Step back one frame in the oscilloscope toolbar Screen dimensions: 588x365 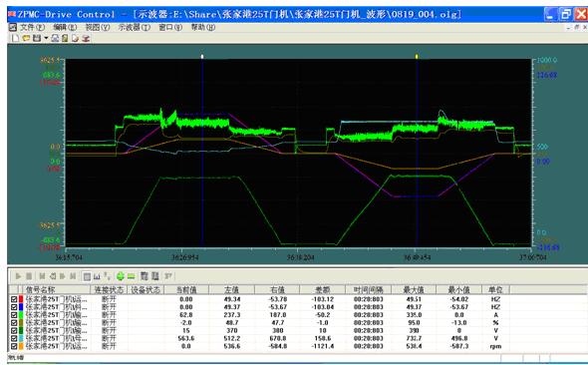tap(53, 276)
